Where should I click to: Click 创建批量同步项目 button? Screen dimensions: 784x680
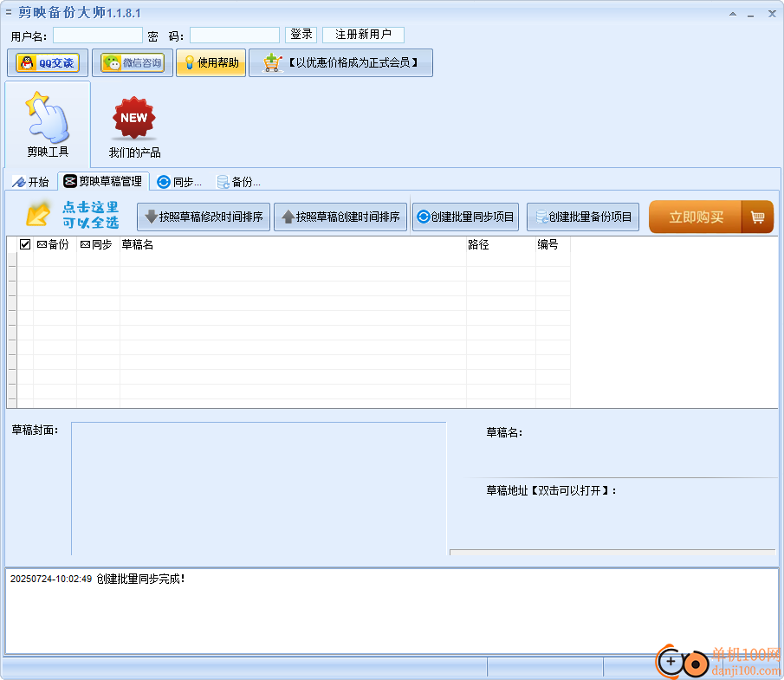click(465, 217)
